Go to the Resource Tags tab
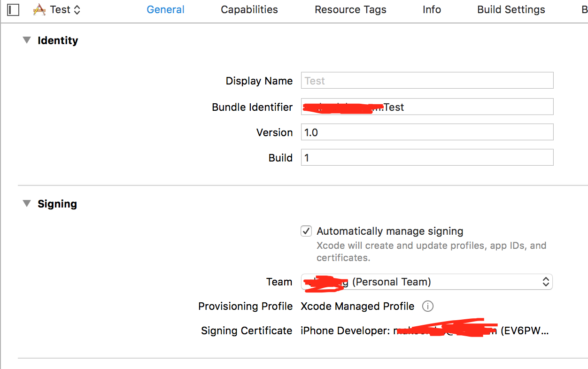The height and width of the screenshot is (369, 588). (350, 9)
